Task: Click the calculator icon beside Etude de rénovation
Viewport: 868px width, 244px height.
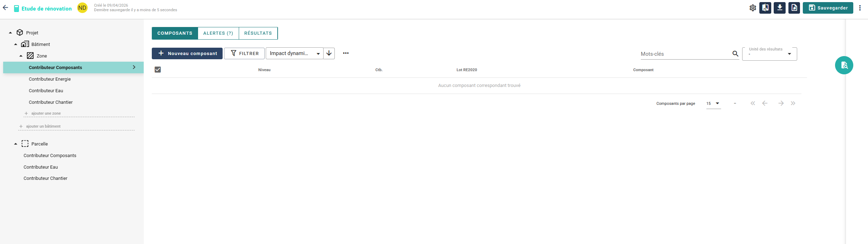Action: tap(16, 9)
